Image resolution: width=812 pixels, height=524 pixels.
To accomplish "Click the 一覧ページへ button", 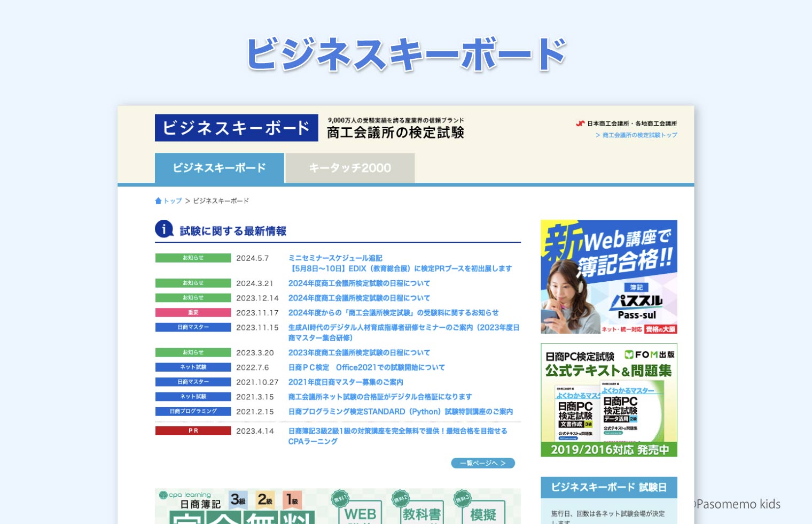I will click(483, 463).
